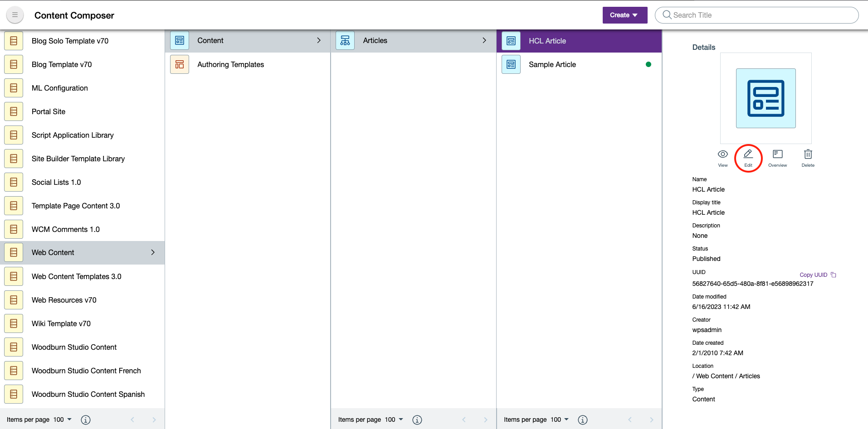
Task: Select the HCL Article row
Action: click(x=579, y=41)
